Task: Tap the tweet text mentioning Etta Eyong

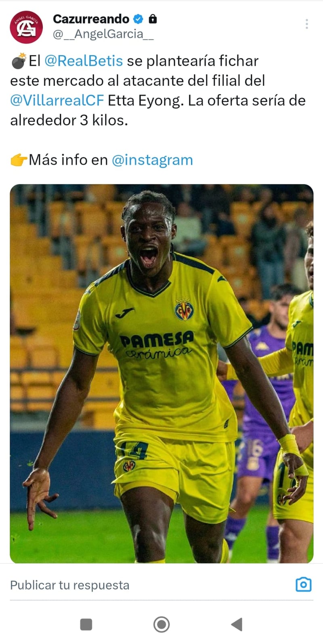Action: [x=158, y=91]
